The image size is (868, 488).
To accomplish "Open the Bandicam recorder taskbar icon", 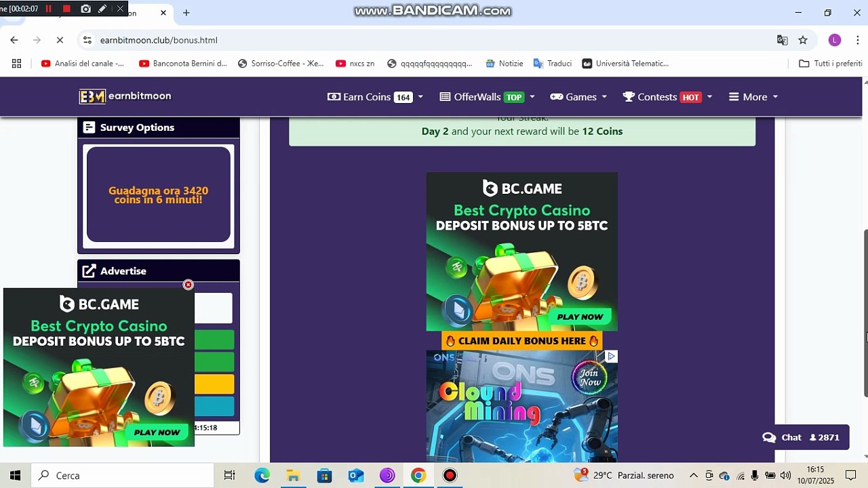I will point(450,476).
